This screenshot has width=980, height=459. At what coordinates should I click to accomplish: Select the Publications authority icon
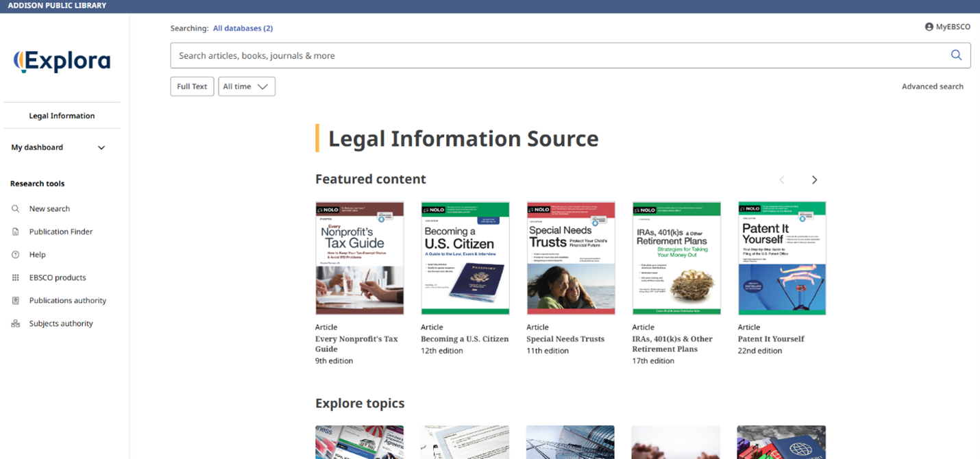[x=14, y=300]
